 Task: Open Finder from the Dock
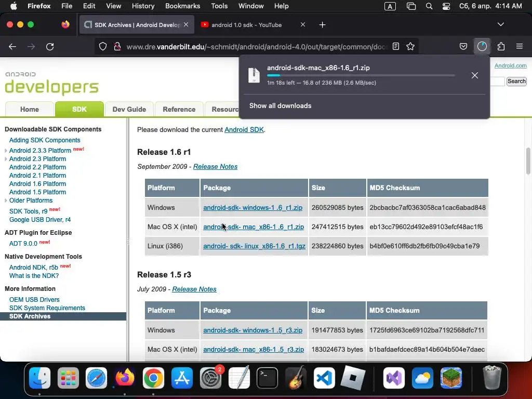coord(39,378)
